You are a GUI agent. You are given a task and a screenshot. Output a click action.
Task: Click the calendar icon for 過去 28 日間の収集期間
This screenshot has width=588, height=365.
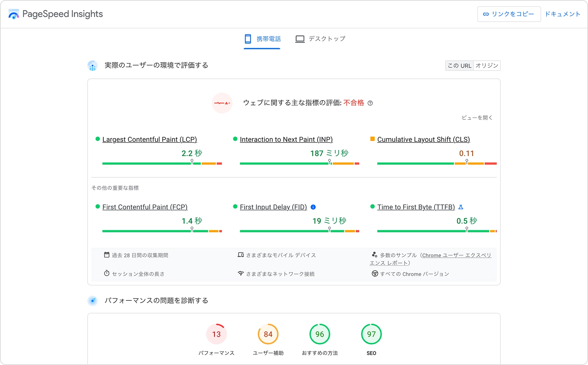107,255
